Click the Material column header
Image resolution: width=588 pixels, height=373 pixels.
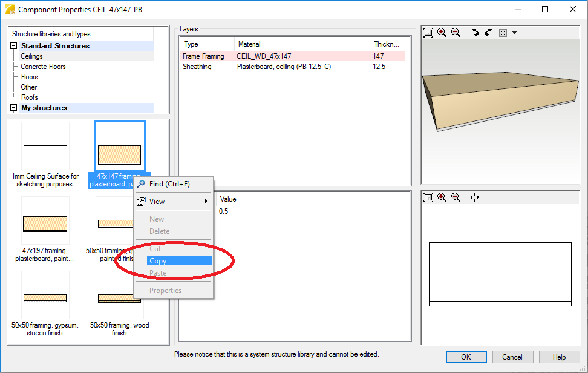coord(302,44)
